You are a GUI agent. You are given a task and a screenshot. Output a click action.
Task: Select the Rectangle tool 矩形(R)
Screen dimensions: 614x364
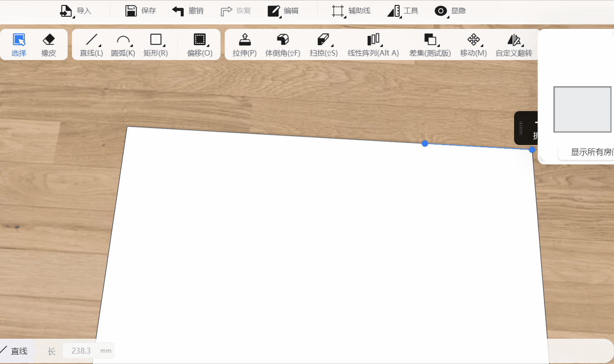pos(156,45)
